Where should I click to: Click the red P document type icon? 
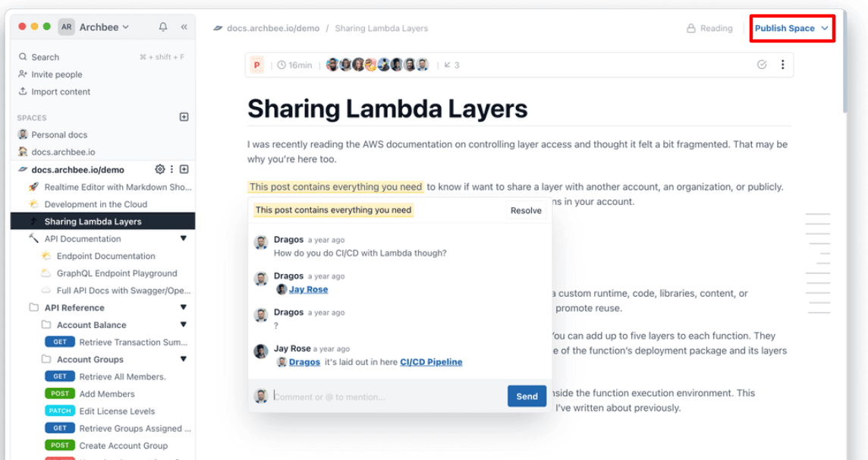257,65
